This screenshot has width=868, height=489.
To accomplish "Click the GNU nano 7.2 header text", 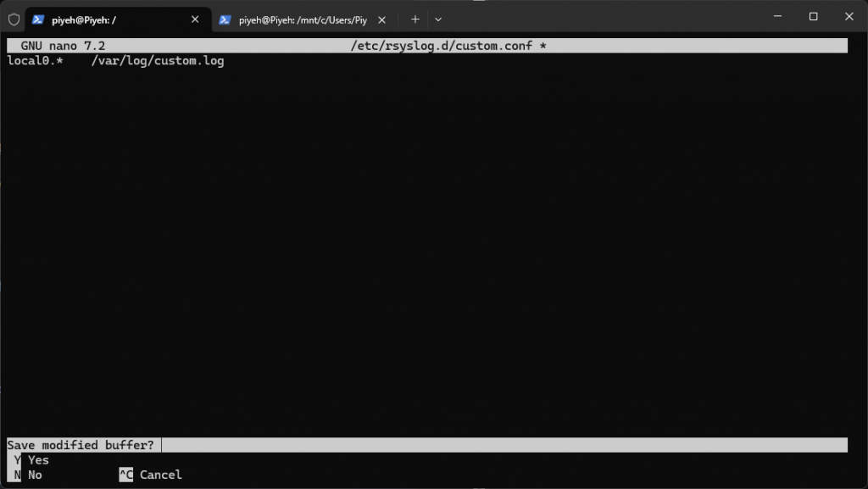I will tap(63, 46).
